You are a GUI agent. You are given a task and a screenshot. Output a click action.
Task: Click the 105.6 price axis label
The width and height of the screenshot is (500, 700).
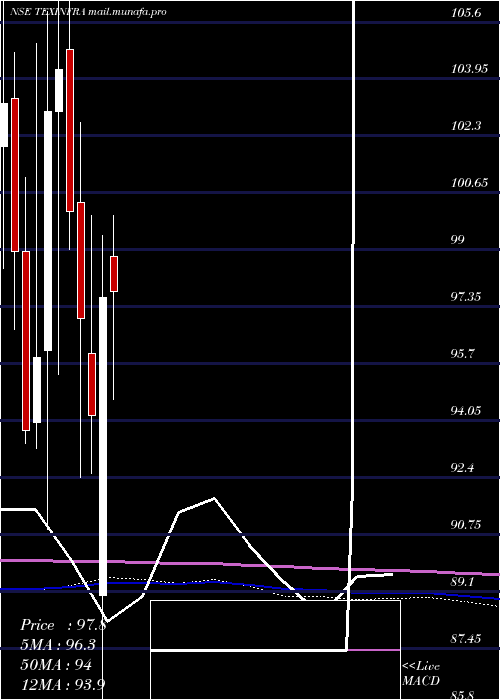pyautogui.click(x=466, y=12)
